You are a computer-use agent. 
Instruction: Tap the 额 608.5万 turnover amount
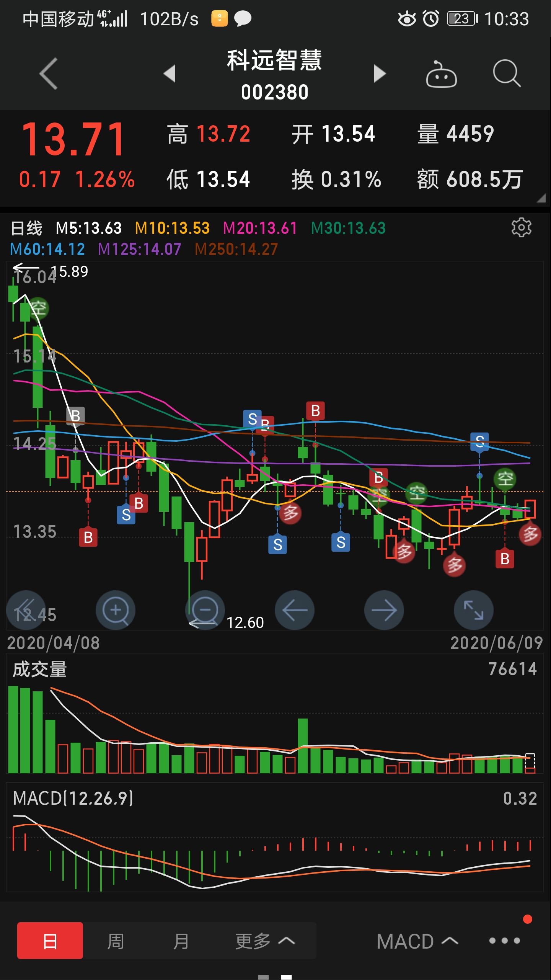tap(470, 179)
